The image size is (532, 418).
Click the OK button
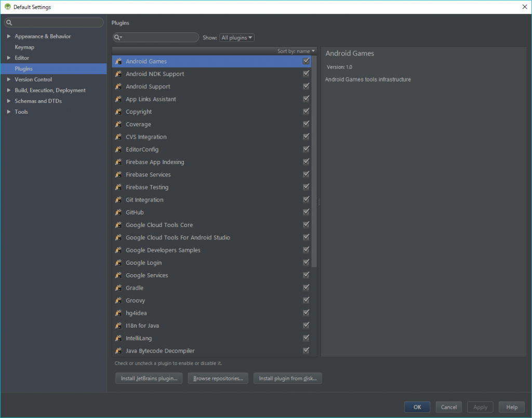click(417, 407)
